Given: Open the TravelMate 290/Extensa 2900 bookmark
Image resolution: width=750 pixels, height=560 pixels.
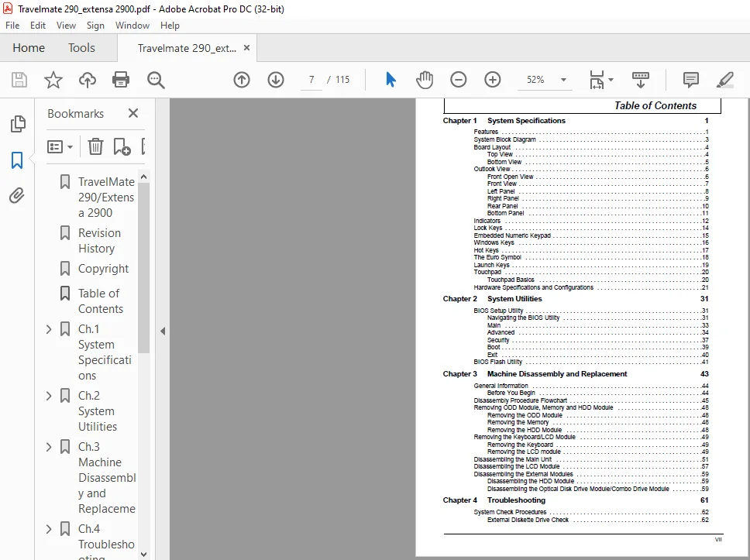Looking at the screenshot, I should click(106, 197).
